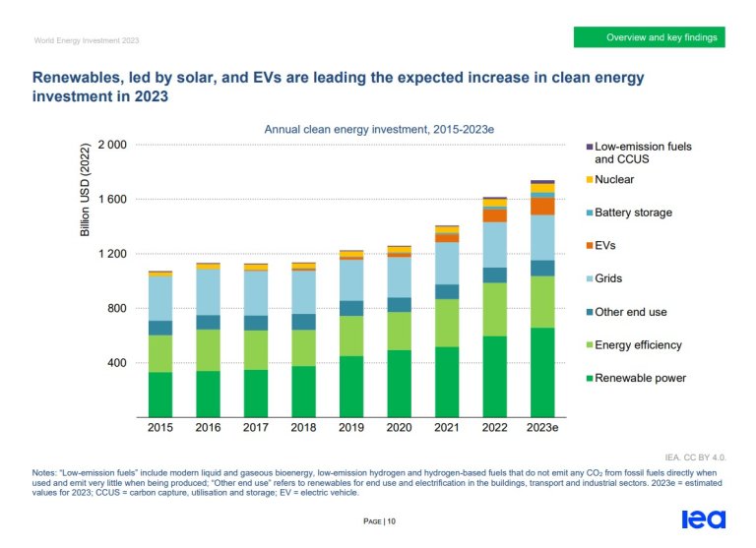Click the 2015 x-axis label
The height and width of the screenshot is (548, 756).
pyautogui.click(x=160, y=428)
